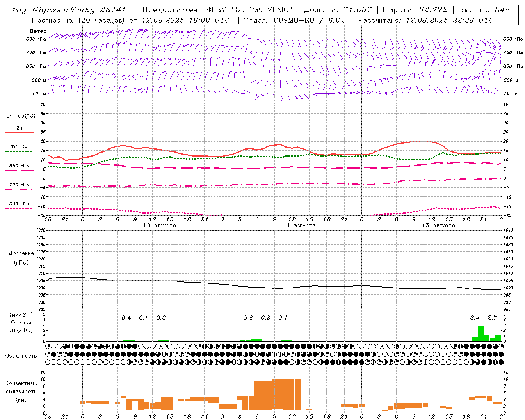Click the latitude value Широта: 62.772

[415, 10]
